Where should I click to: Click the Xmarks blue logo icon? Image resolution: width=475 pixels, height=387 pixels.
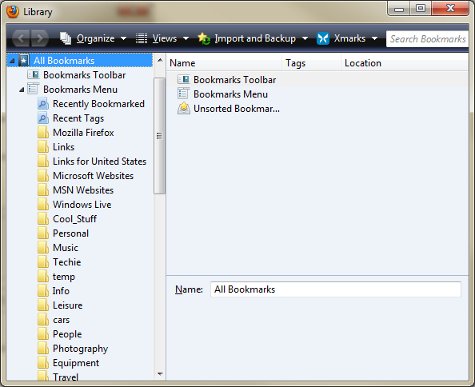click(323, 39)
